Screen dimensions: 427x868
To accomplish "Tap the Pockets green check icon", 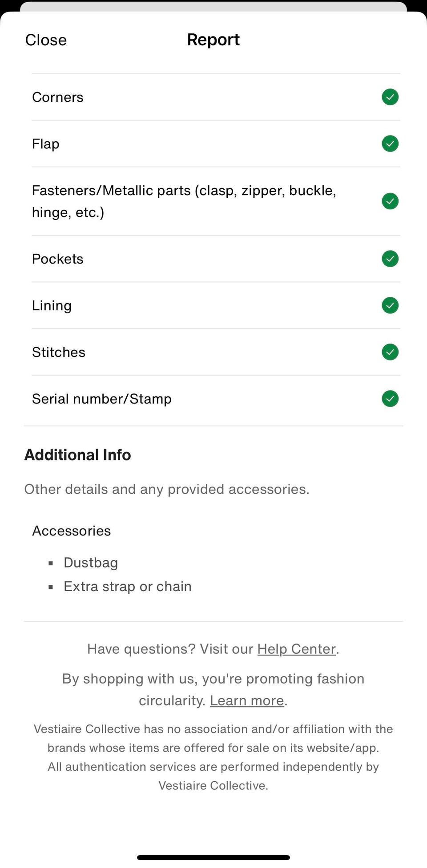I will tap(390, 259).
